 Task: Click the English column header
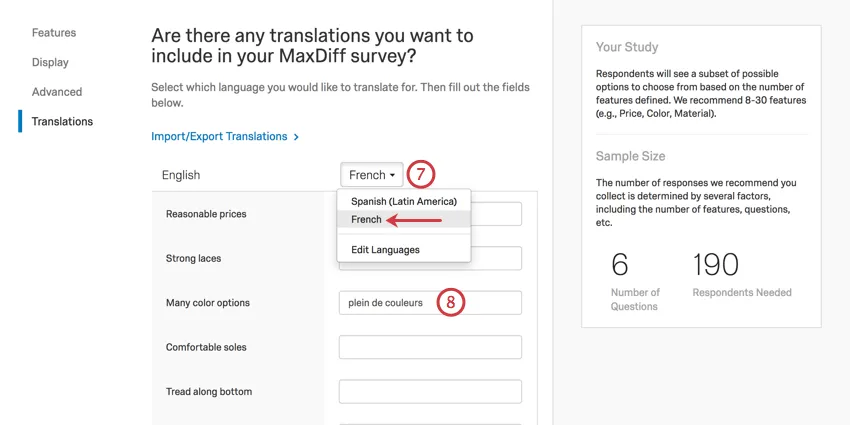pyautogui.click(x=181, y=175)
